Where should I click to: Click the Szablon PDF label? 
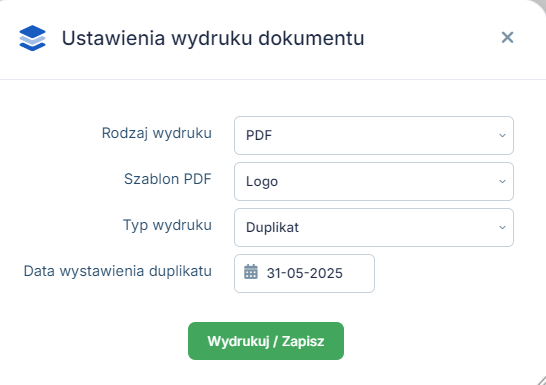coord(167,179)
